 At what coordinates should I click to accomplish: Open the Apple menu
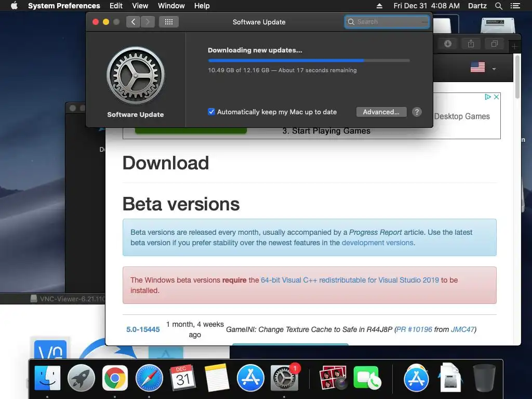point(14,6)
